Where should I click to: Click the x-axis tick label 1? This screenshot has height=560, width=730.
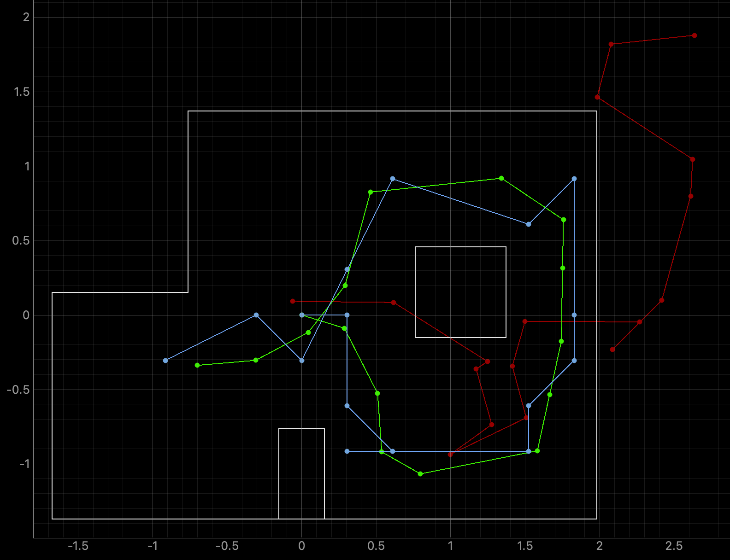tap(450, 546)
